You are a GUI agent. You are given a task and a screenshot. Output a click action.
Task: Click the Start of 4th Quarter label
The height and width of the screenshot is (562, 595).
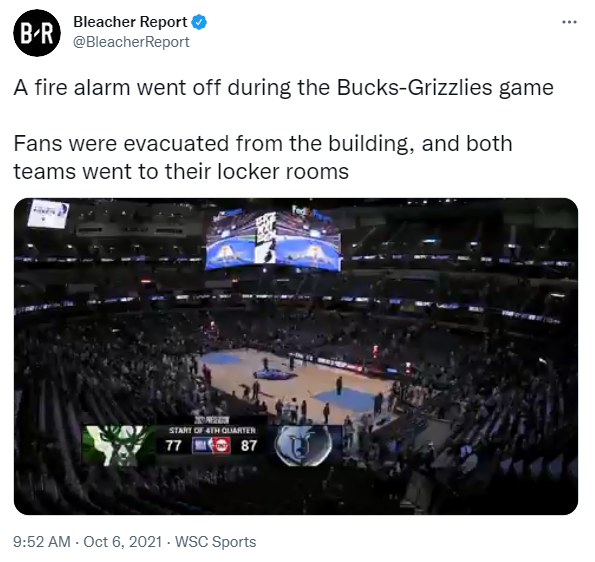(x=212, y=430)
